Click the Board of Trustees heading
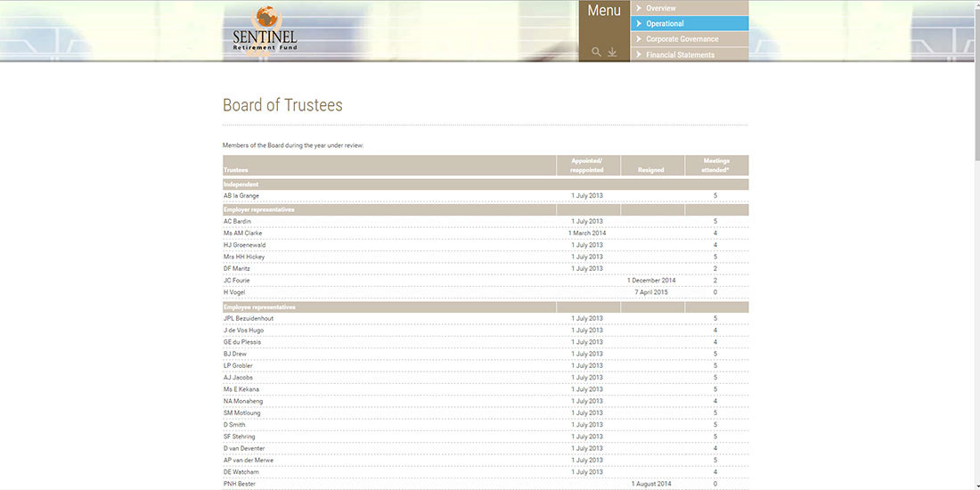This screenshot has width=980, height=490. [282, 105]
